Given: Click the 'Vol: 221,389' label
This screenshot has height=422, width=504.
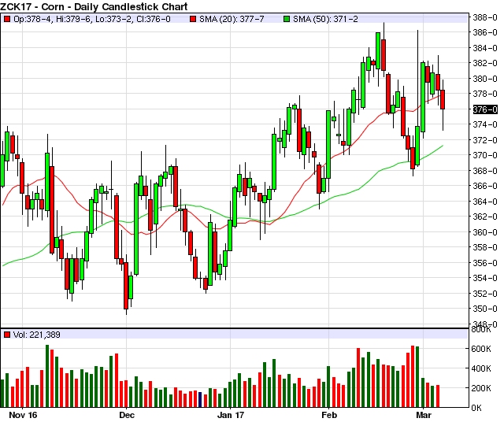Looking at the screenshot, I should tap(37, 335).
